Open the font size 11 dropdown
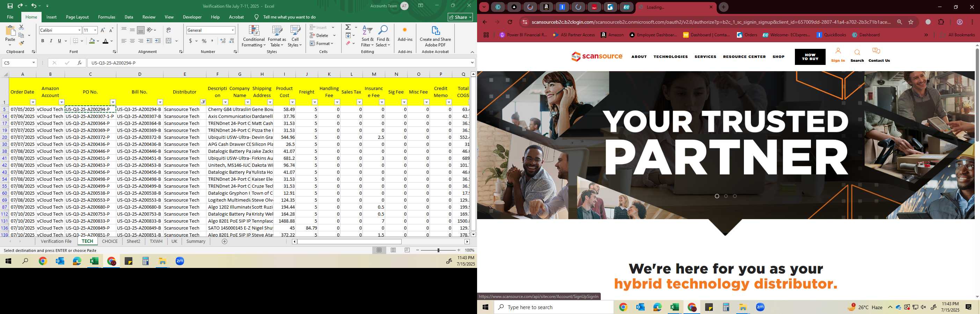Image resolution: width=980 pixels, height=314 pixels. tap(95, 30)
